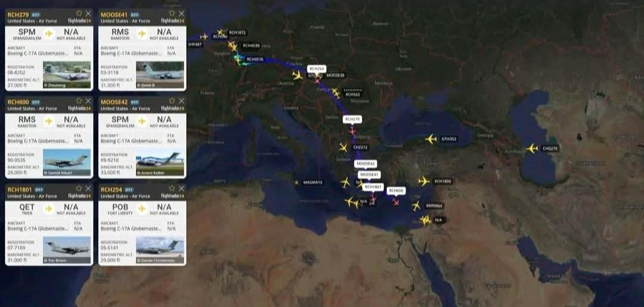Image resolution: width=644 pixels, height=307 pixels.
Task: Open the RCH254 aircraft photo thumbnail
Action: (x=160, y=250)
